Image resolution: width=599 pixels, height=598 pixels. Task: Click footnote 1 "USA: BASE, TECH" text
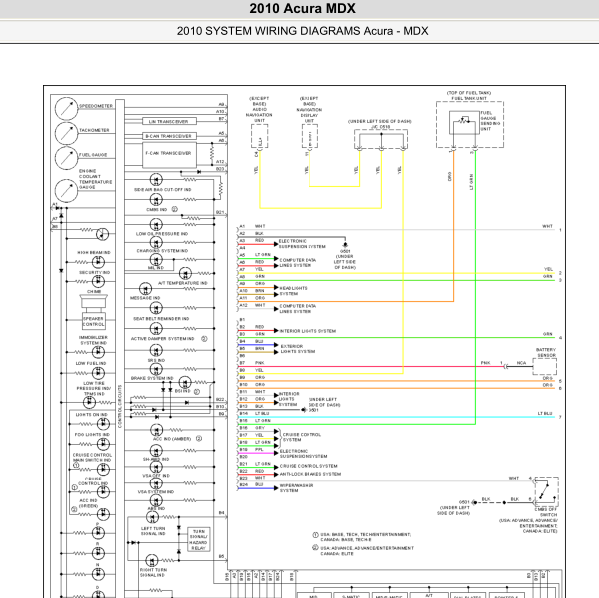coord(365,537)
